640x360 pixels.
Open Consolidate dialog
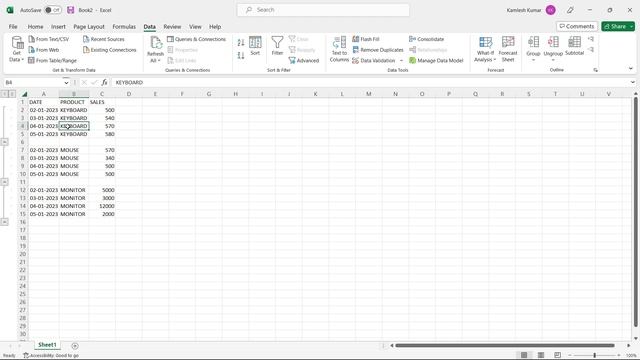pyautogui.click(x=427, y=39)
